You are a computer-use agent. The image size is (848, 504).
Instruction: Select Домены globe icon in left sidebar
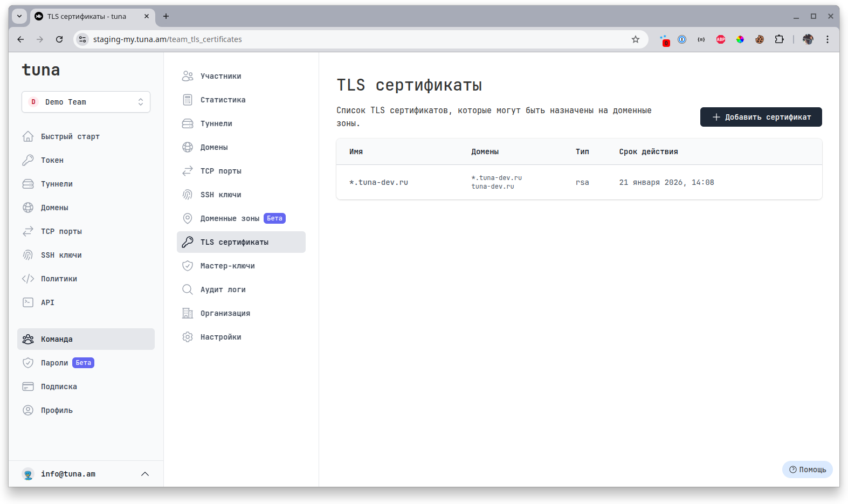[x=28, y=208]
